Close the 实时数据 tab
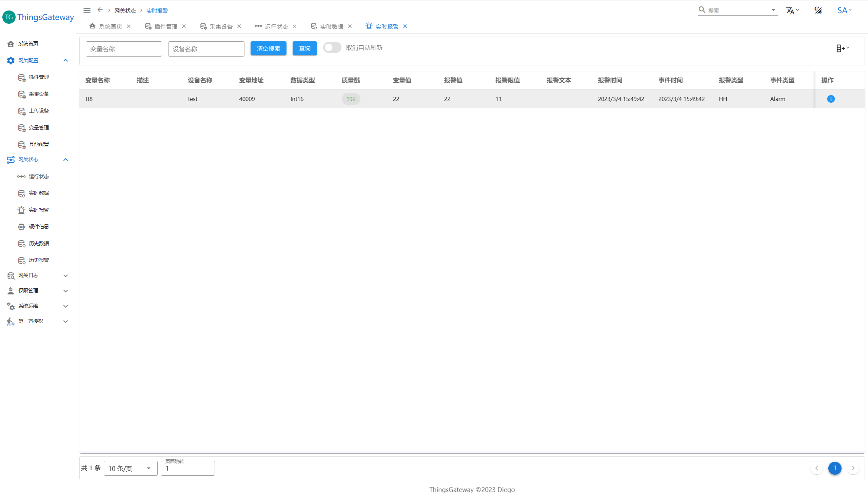The width and height of the screenshot is (868, 496). tap(350, 26)
